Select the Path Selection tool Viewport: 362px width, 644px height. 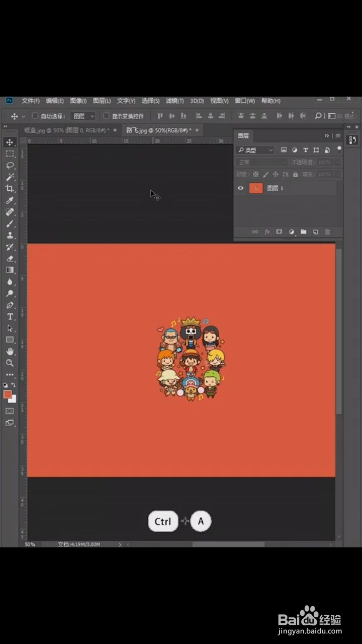(x=10, y=328)
